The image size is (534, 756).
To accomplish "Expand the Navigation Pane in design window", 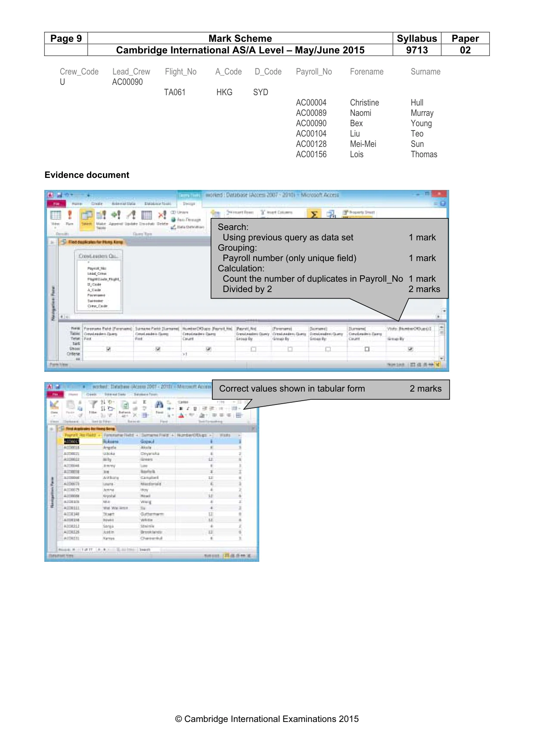I will coord(52,243).
